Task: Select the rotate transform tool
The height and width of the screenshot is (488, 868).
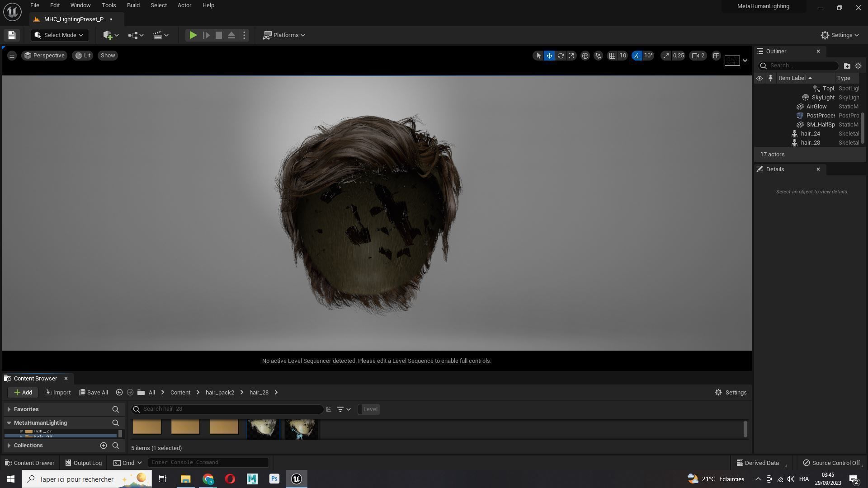Action: [x=561, y=56]
